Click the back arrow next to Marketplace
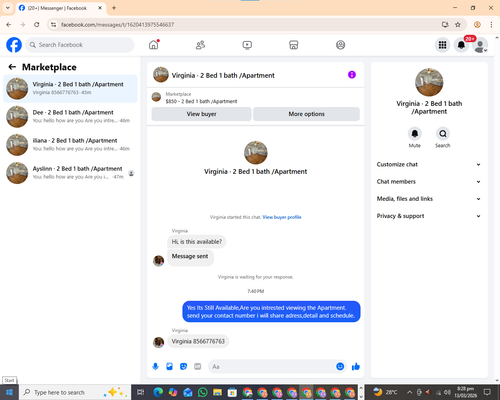Image resolution: width=500 pixels, height=400 pixels. click(12, 67)
